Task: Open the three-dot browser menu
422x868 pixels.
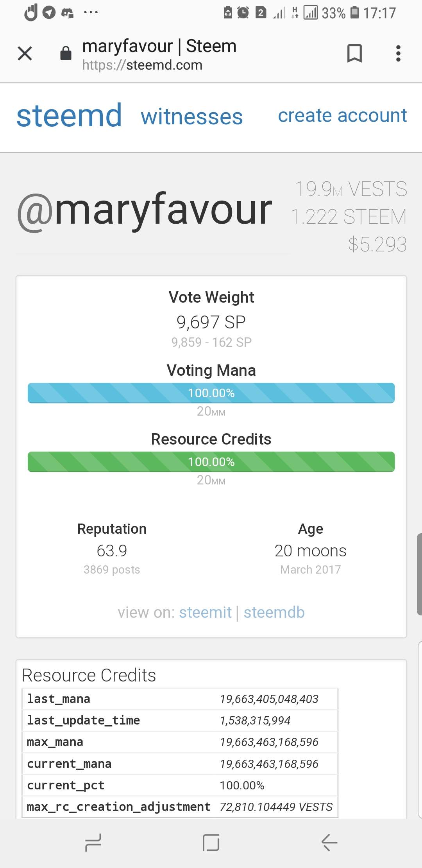Action: click(x=398, y=54)
